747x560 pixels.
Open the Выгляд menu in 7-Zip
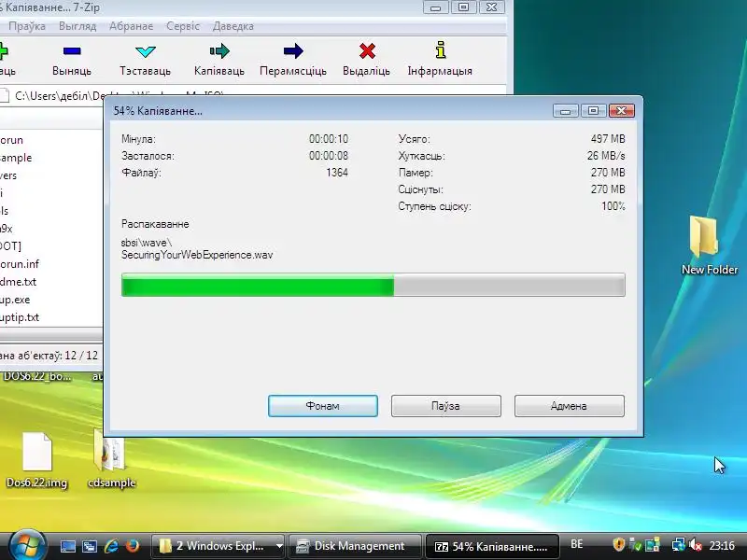pyautogui.click(x=78, y=26)
